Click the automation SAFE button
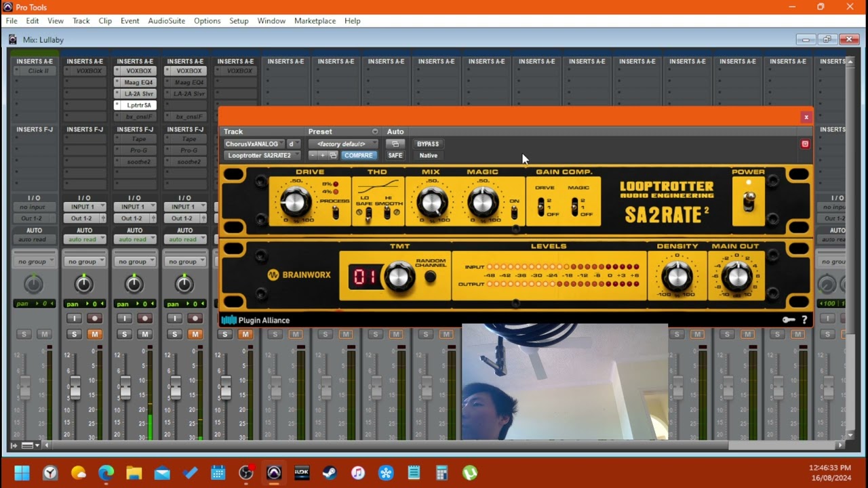The image size is (868, 488). click(395, 155)
